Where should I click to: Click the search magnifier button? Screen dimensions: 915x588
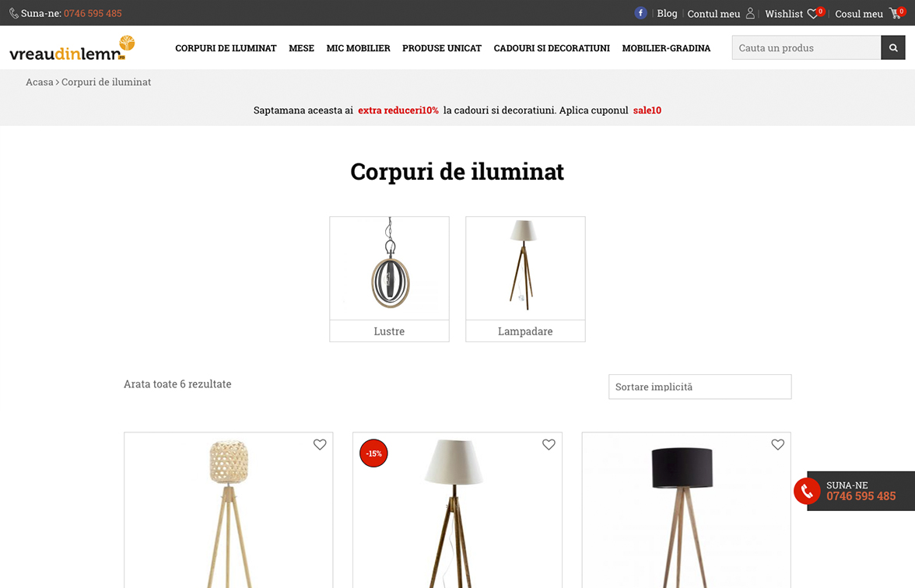(893, 48)
